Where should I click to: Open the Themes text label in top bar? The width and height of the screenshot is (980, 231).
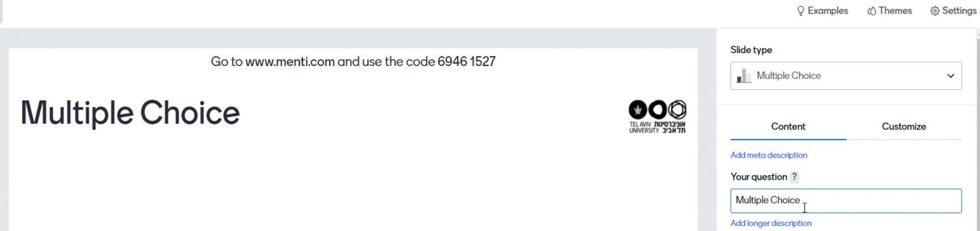895,11
